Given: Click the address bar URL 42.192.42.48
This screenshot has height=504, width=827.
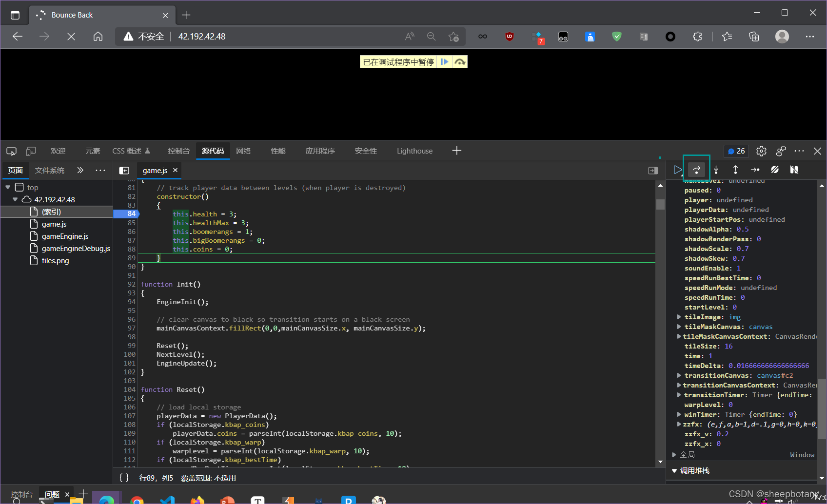Looking at the screenshot, I should pyautogui.click(x=202, y=37).
